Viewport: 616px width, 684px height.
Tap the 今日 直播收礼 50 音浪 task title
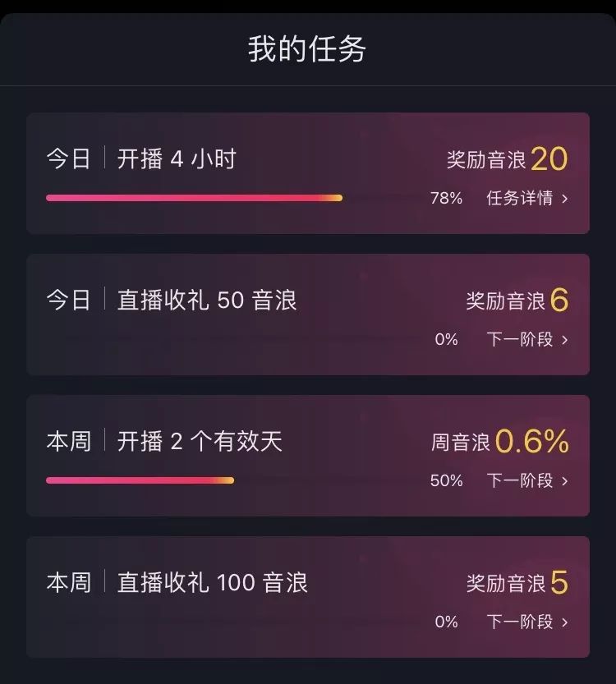pos(172,300)
